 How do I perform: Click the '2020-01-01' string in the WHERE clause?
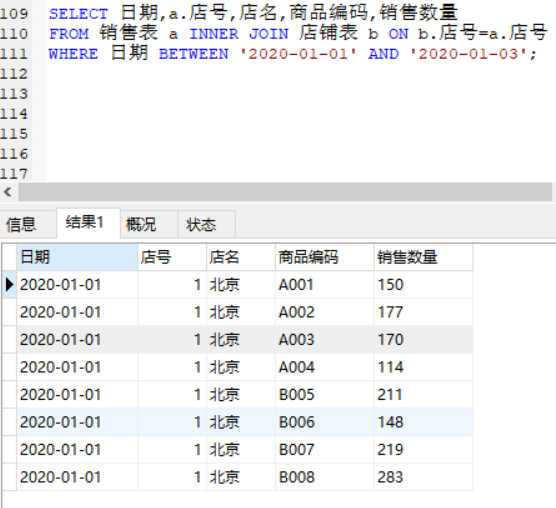[299, 54]
